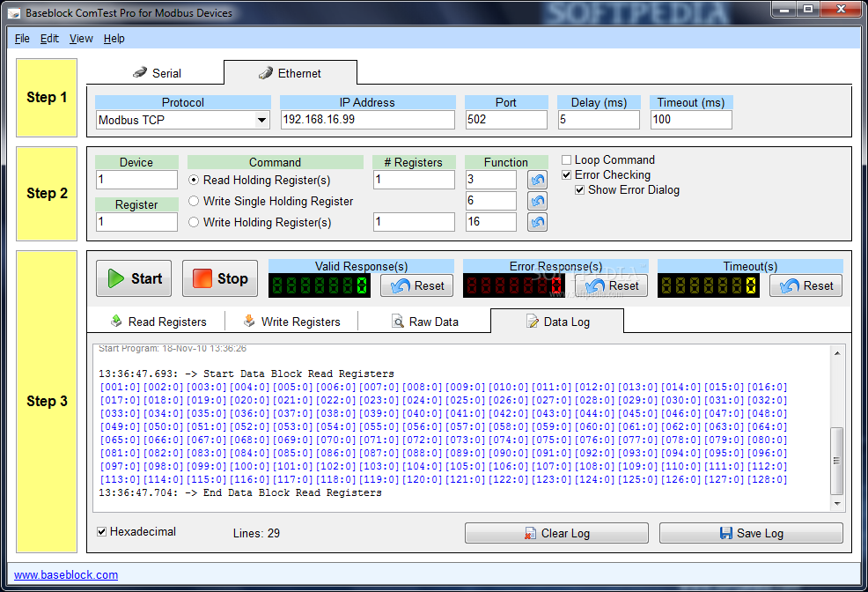The image size is (868, 592).
Task: Click the Step 3 yellow label
Action: [x=47, y=402]
